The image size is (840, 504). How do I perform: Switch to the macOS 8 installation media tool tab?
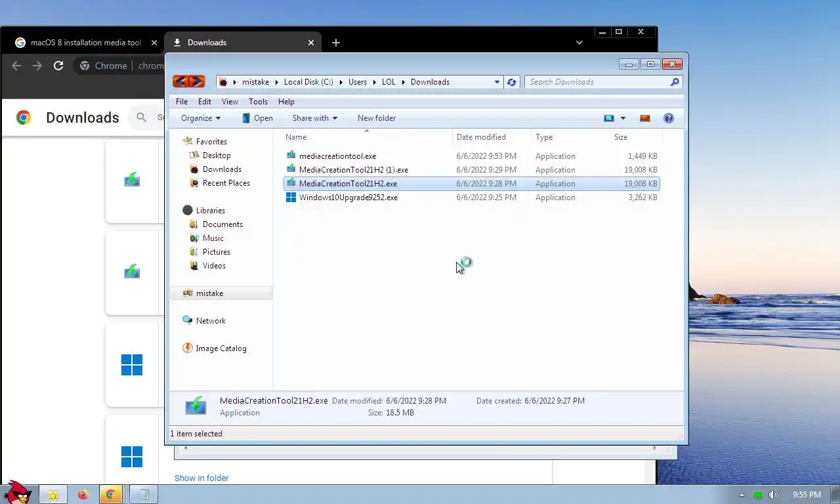[86, 43]
